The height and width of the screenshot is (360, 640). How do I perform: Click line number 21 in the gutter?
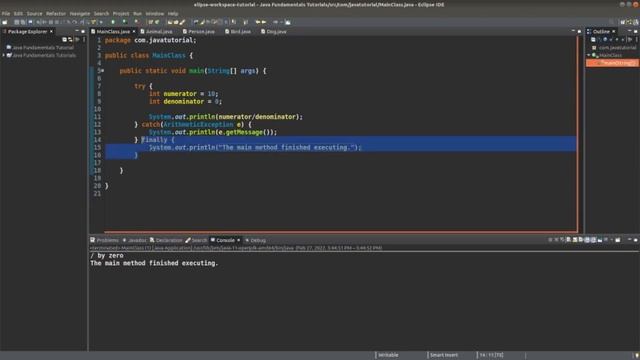[97, 193]
